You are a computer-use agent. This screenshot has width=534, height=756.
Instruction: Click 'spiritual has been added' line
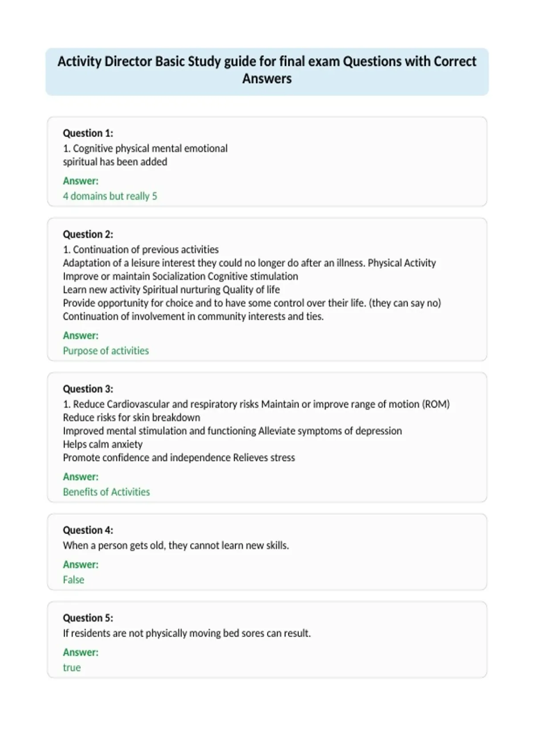tap(115, 162)
